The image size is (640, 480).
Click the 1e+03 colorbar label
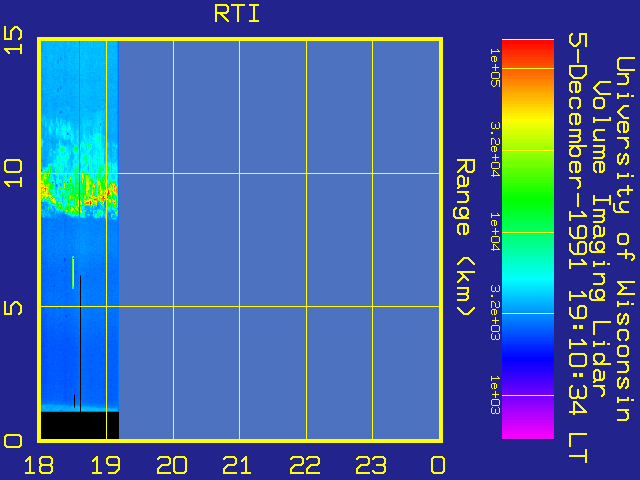(x=495, y=395)
